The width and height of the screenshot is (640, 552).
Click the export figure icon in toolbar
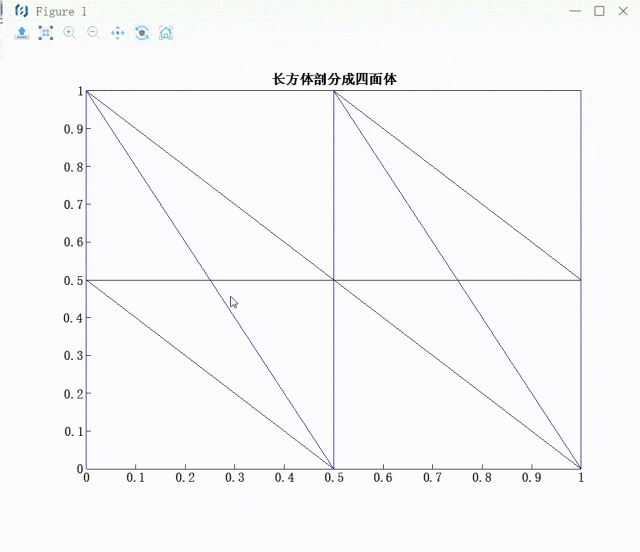pos(22,33)
